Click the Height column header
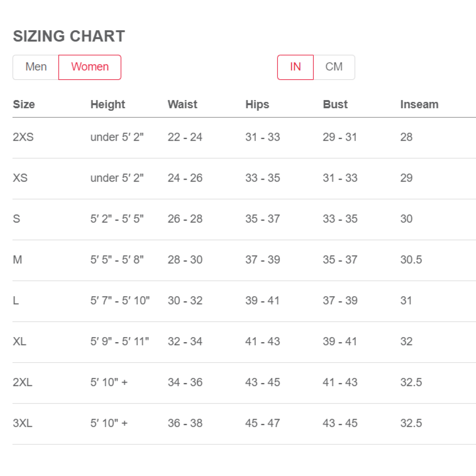The width and height of the screenshot is (476, 476). (108, 104)
